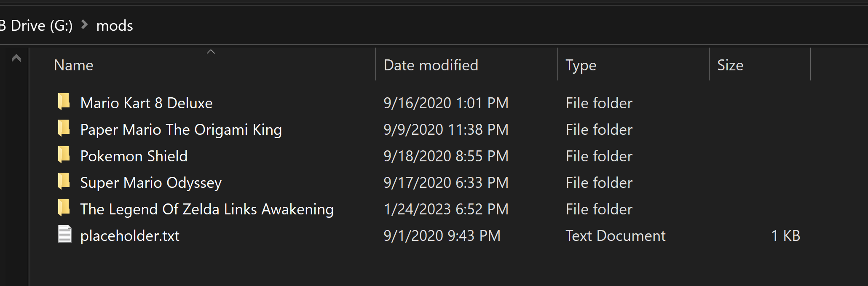Click the Super Mario Odyssey folder icon

(x=64, y=182)
